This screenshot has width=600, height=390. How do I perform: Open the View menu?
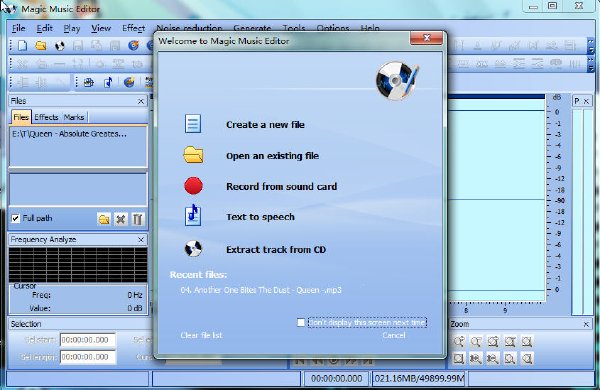click(x=101, y=28)
